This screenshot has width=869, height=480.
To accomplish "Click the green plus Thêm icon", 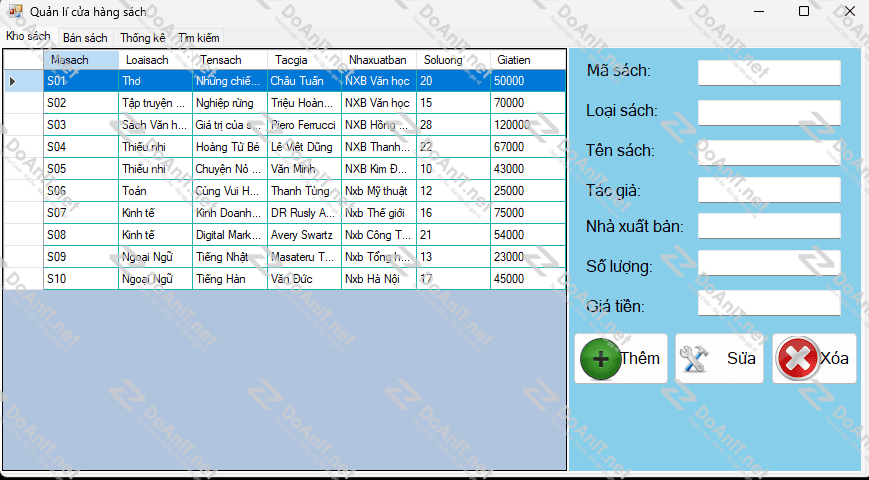I will click(x=600, y=359).
